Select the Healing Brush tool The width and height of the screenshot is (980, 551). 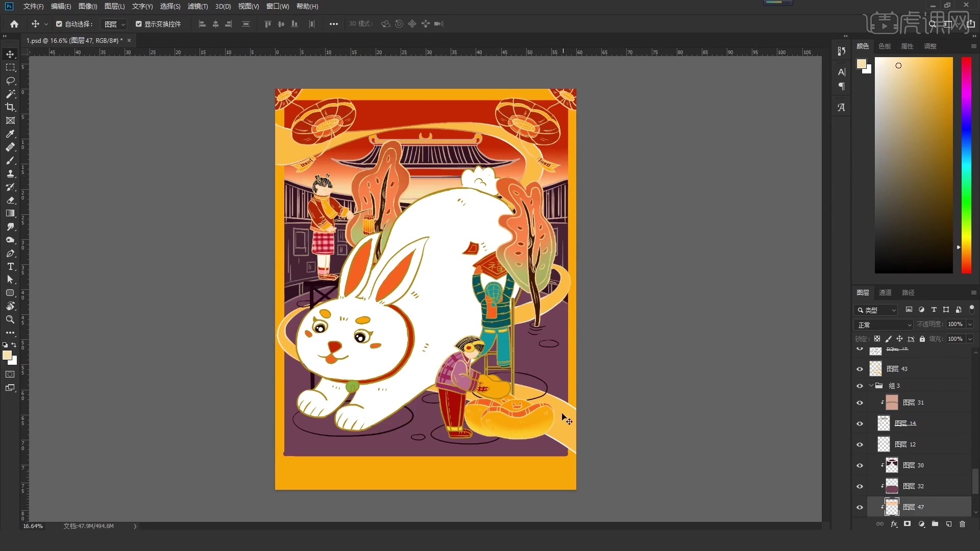[x=10, y=147]
